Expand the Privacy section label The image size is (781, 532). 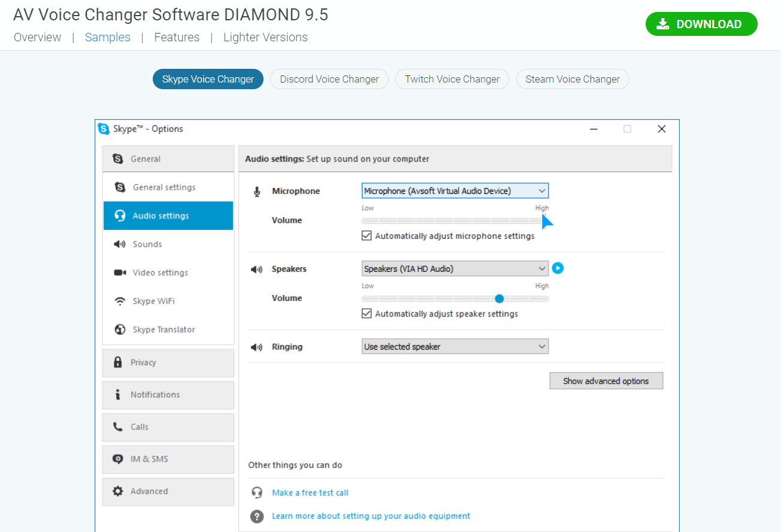point(143,363)
